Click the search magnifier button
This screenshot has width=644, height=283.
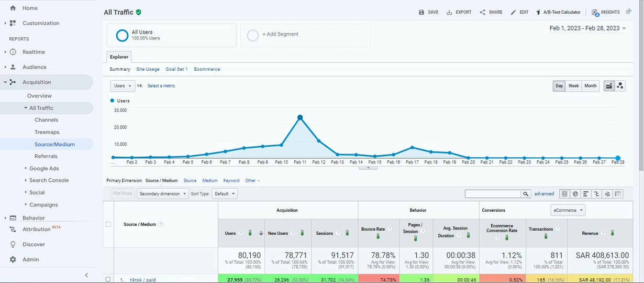coord(526,194)
